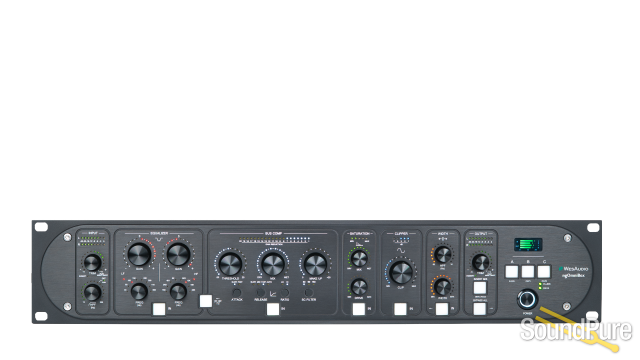This screenshot has width=640, height=360.
Task: Click the Bus Comp MAKE UP knob
Action: (315, 264)
